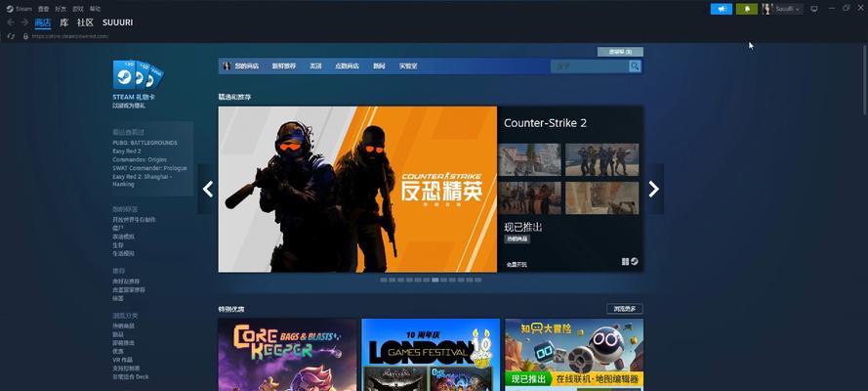The image size is (868, 391).
Task: Click the Steam logo menu icon
Action: coord(10,9)
